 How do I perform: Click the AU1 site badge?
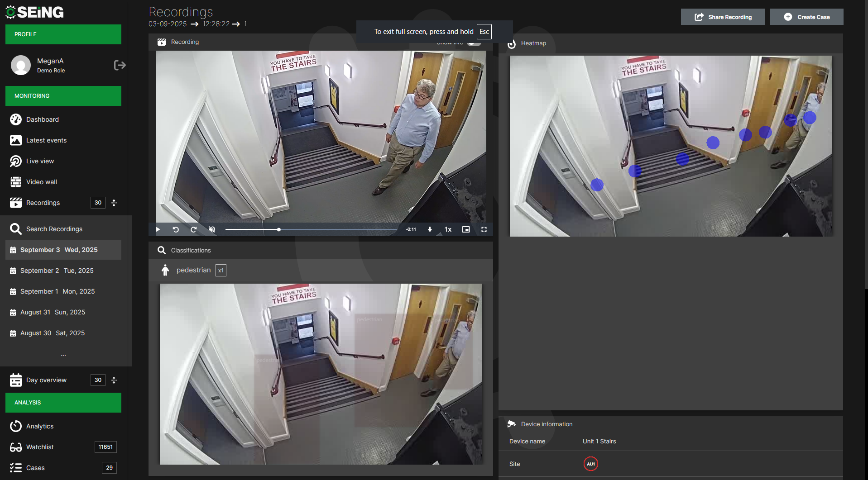click(590, 464)
